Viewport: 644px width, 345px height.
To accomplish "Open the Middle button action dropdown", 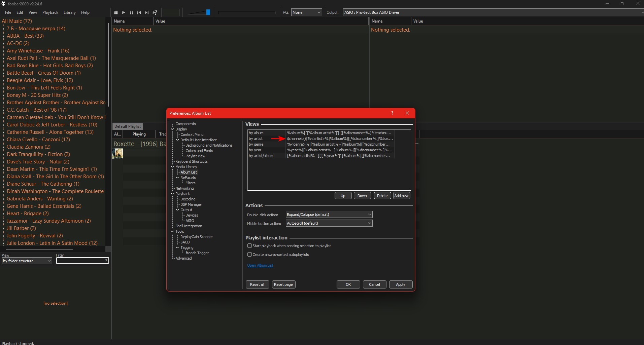I will (329, 223).
